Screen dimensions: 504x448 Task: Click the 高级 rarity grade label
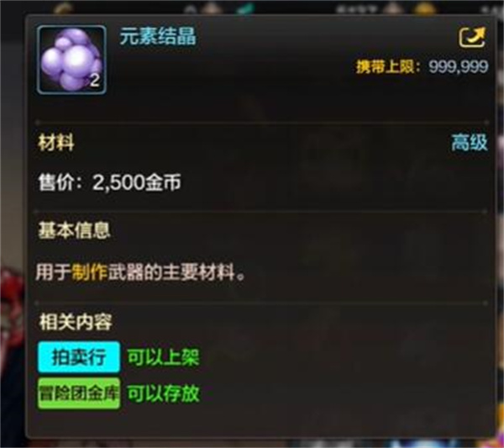470,143
